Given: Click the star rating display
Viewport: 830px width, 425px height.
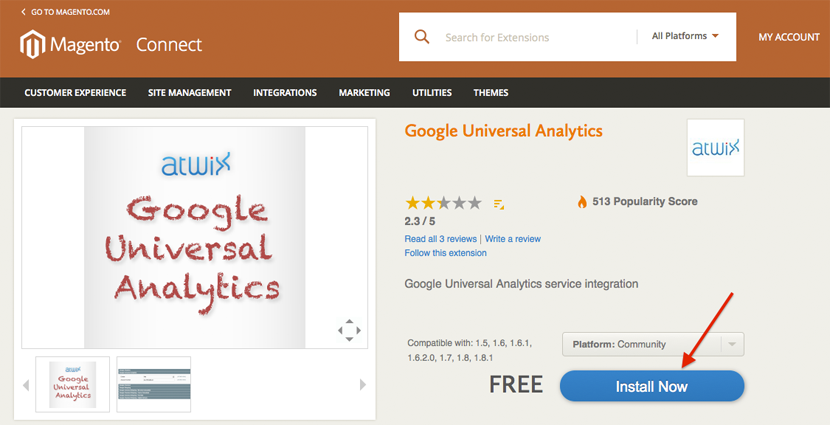Looking at the screenshot, I should point(443,203).
